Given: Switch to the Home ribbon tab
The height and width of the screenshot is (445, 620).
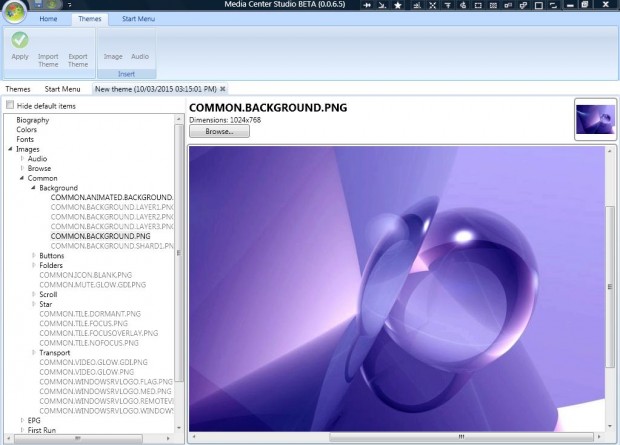Looking at the screenshot, I should [x=47, y=18].
